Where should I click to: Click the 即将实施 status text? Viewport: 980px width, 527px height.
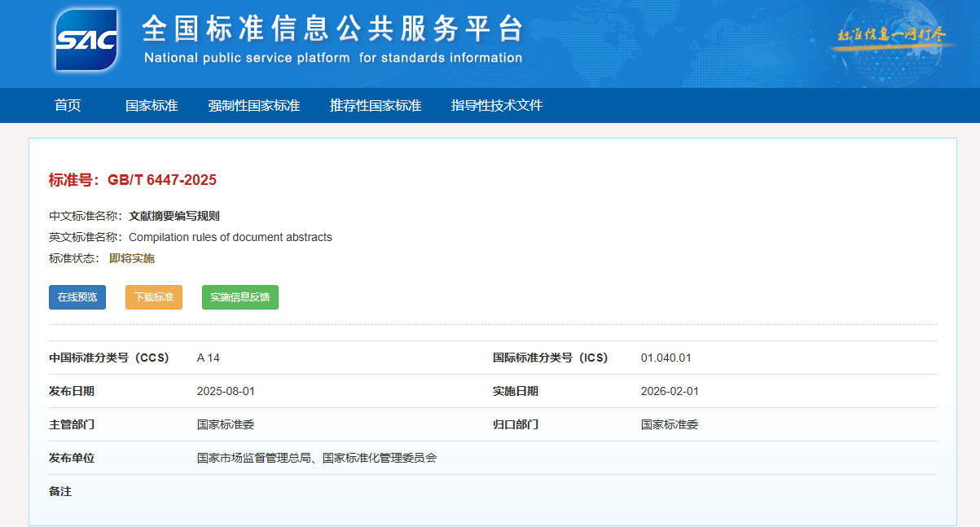132,258
